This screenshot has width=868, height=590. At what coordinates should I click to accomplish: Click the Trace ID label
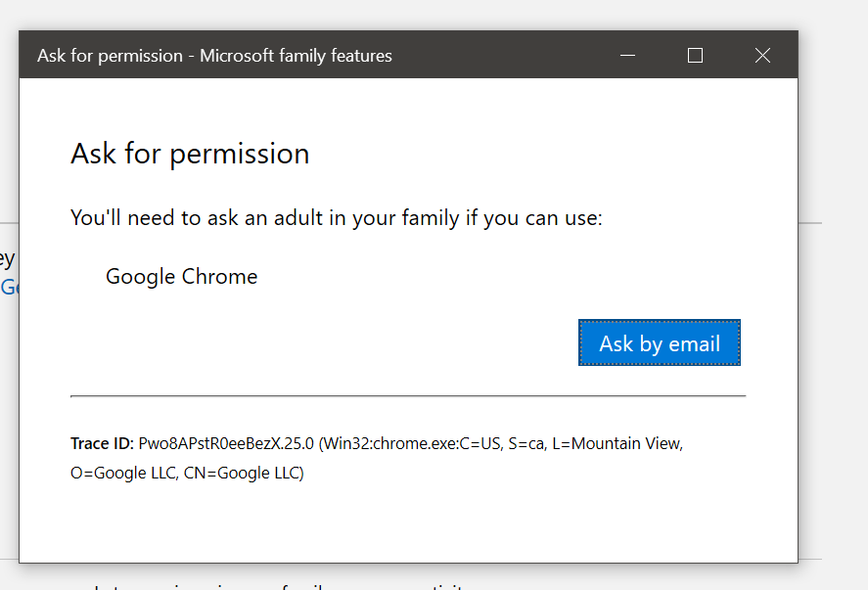[x=102, y=443]
